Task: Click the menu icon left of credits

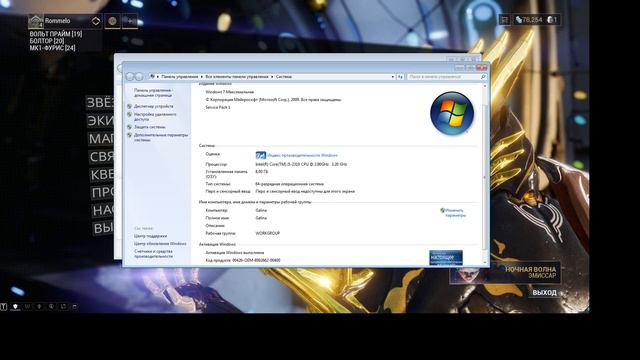Action: pyautogui.click(x=504, y=20)
